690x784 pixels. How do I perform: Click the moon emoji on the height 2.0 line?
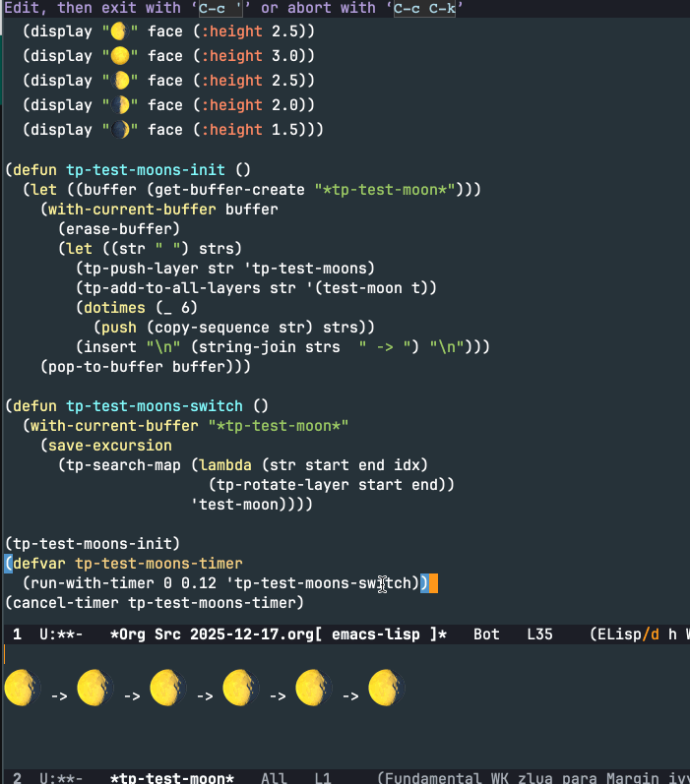pyautogui.click(x=119, y=105)
